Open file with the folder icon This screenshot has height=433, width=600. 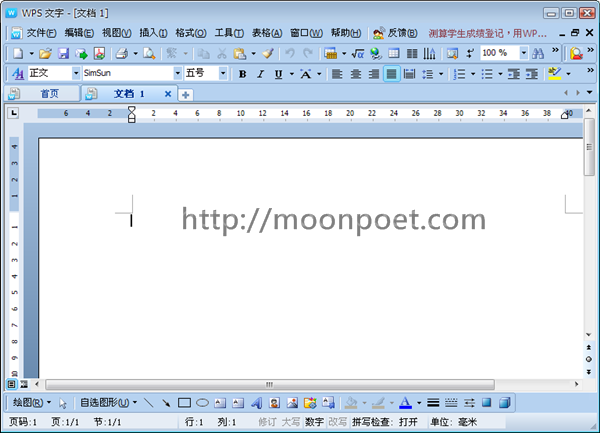coord(45,53)
